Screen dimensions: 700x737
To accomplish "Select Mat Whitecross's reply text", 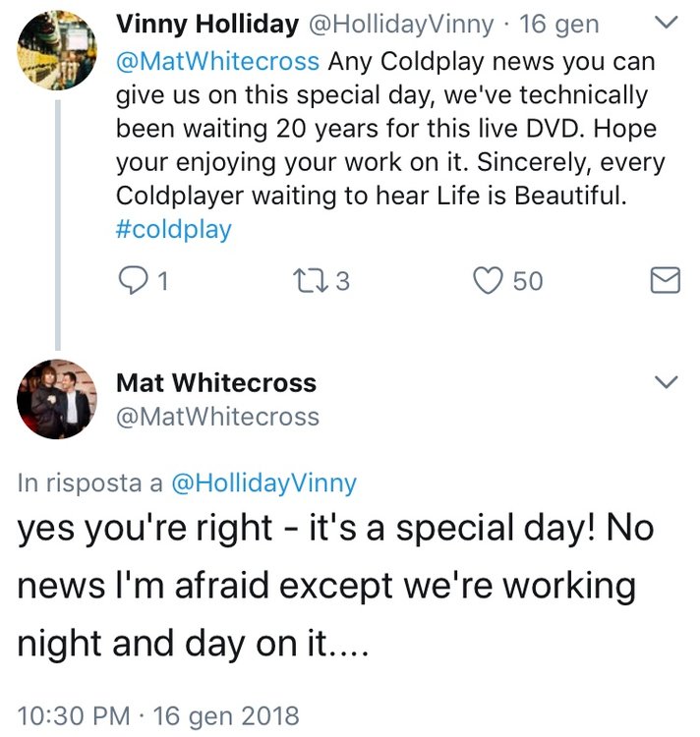I will click(335, 586).
